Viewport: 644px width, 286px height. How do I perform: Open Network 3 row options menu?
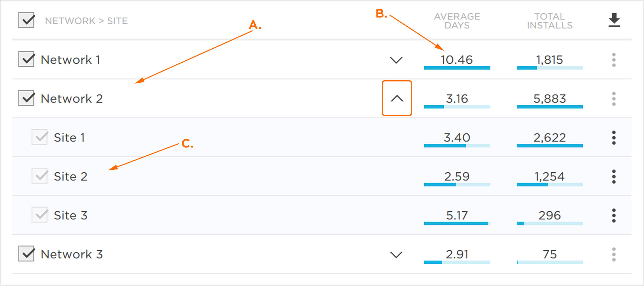(614, 254)
